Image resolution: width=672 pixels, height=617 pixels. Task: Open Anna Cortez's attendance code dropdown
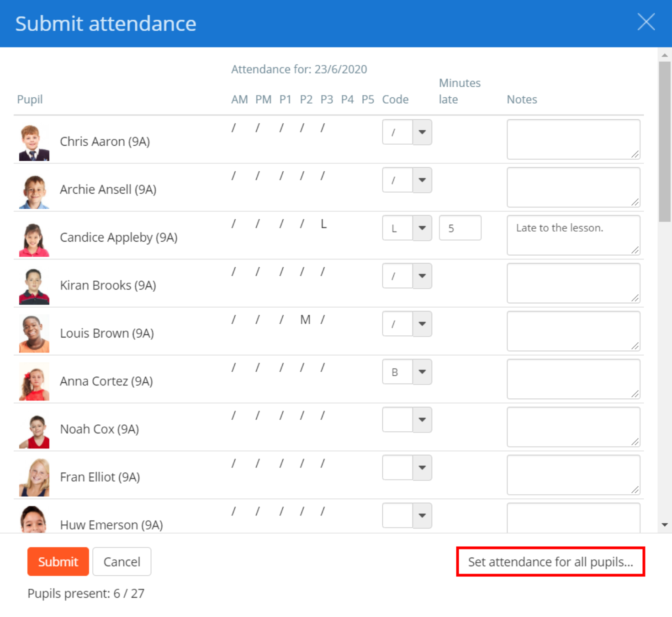coord(421,372)
